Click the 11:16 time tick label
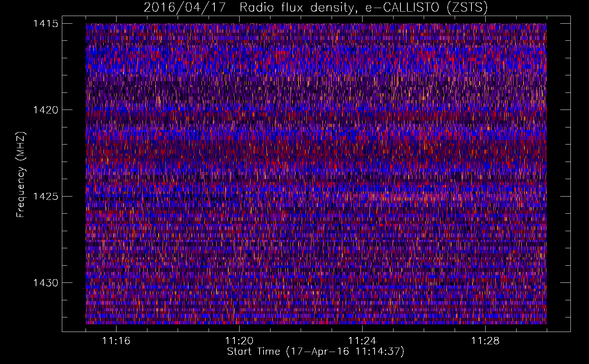This screenshot has width=589, height=364. tap(116, 341)
